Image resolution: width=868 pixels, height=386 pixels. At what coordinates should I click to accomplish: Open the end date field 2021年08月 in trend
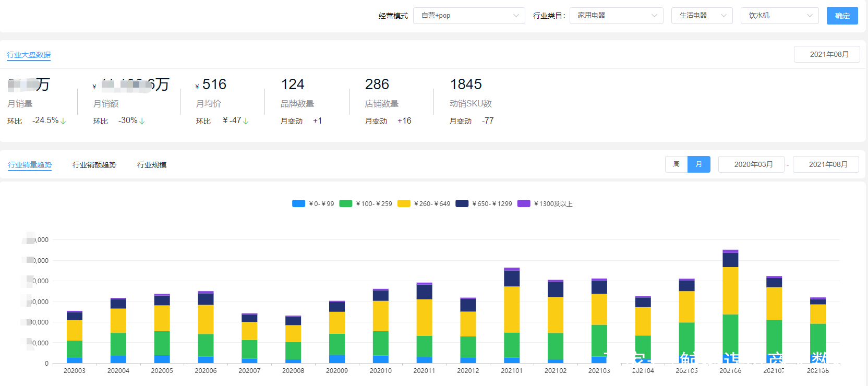click(826, 164)
